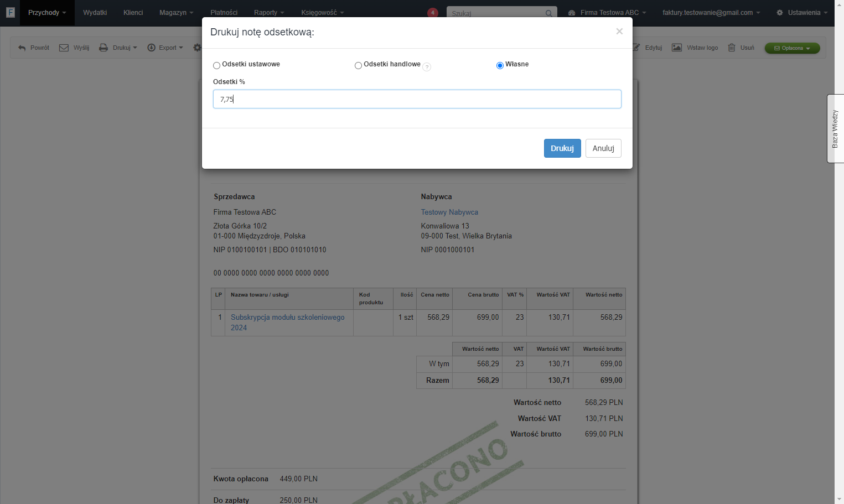The width and height of the screenshot is (844, 504).
Task: Click the dashboard icon by Firma Testowa ABC
Action: click(572, 13)
